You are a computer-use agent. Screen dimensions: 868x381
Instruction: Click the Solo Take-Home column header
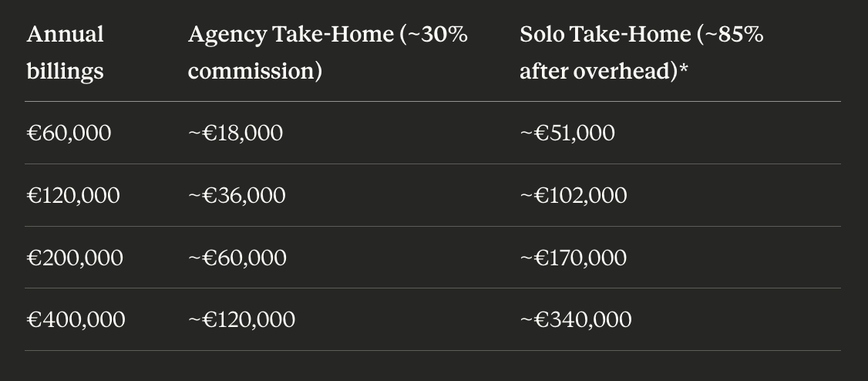coord(641,52)
